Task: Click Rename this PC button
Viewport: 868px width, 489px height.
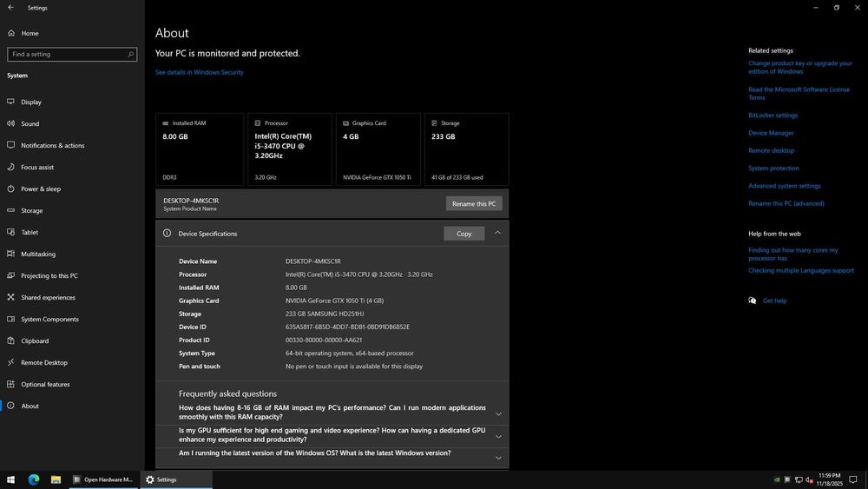Action: coord(474,204)
